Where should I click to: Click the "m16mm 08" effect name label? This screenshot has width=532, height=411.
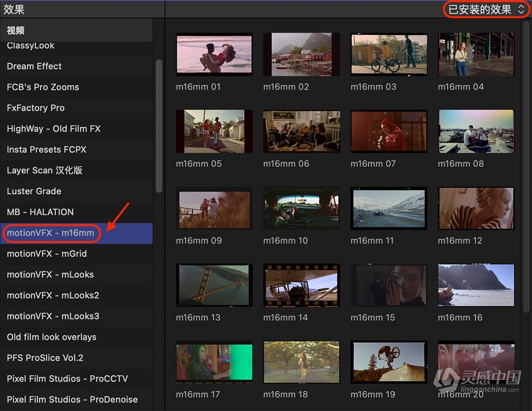coord(461,164)
